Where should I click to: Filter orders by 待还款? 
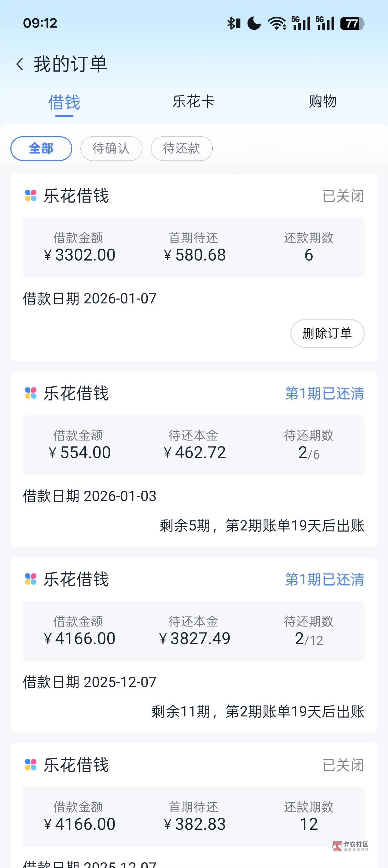(181, 148)
